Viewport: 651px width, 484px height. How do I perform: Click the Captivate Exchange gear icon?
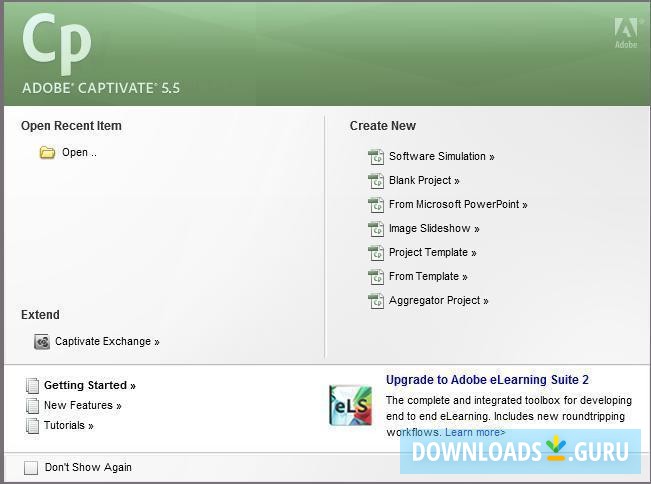click(x=42, y=342)
